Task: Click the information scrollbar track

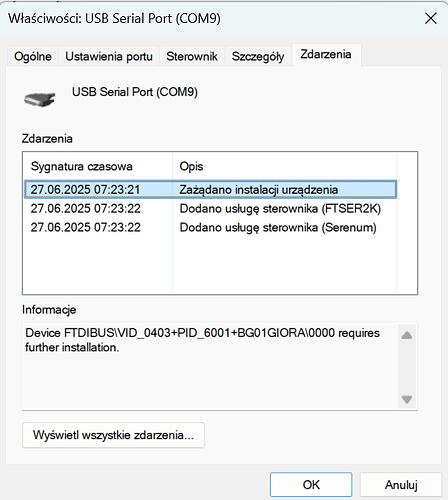Action: pos(407,367)
